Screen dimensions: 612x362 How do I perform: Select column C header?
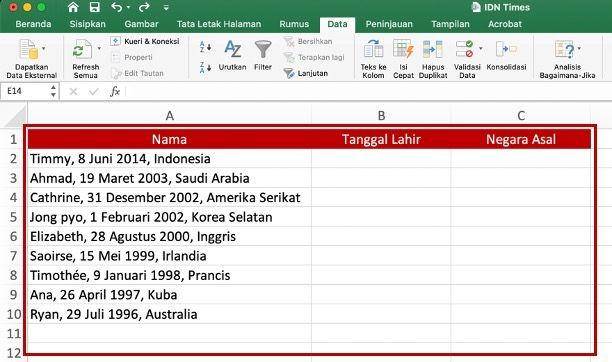pos(521,116)
